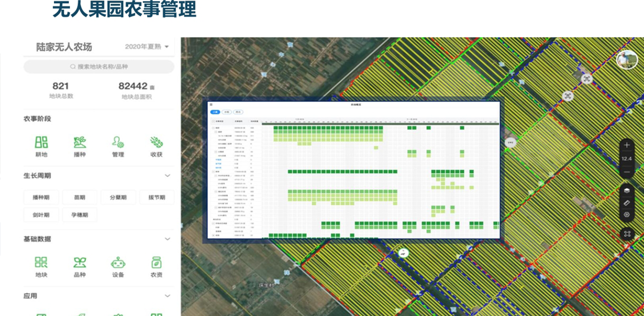The height and width of the screenshot is (316, 644).
Task: Select the 拔节期 growth stage button
Action: pos(156,197)
